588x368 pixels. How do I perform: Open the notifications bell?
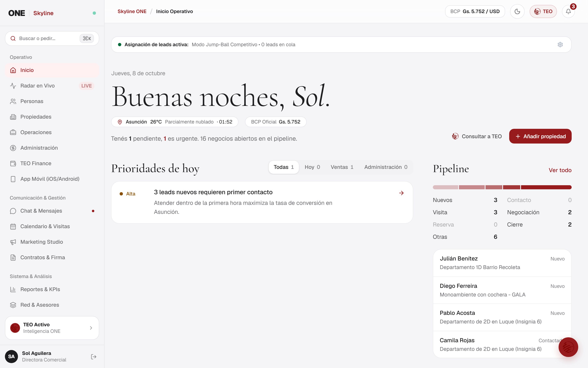tap(568, 11)
